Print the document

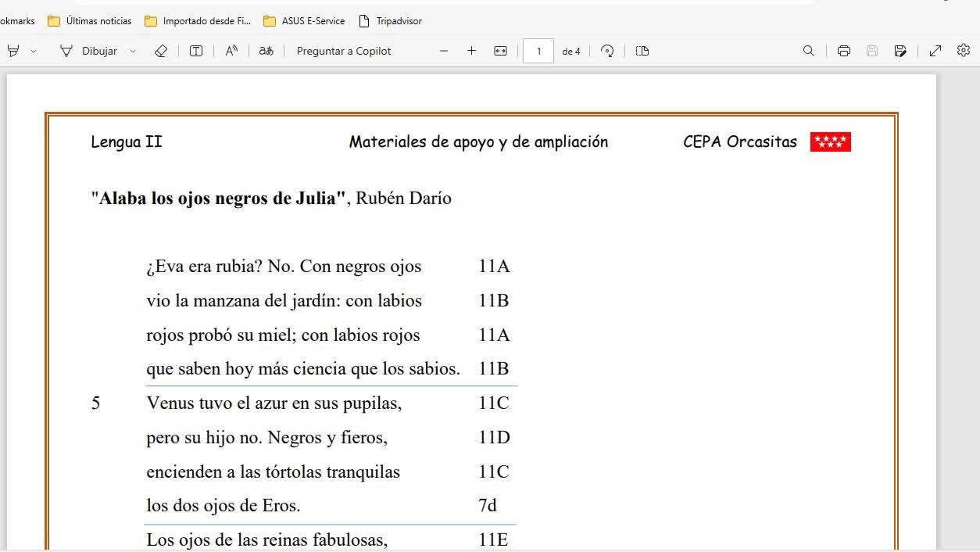click(844, 51)
